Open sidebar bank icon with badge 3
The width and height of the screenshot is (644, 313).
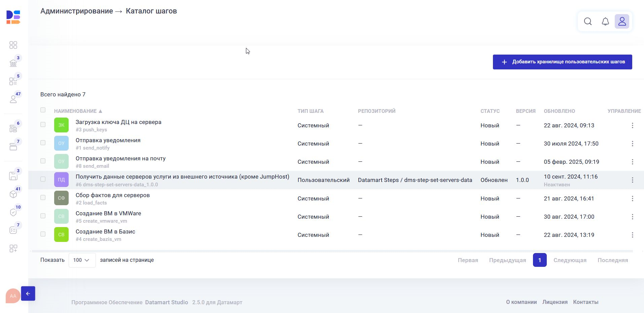[x=13, y=63]
